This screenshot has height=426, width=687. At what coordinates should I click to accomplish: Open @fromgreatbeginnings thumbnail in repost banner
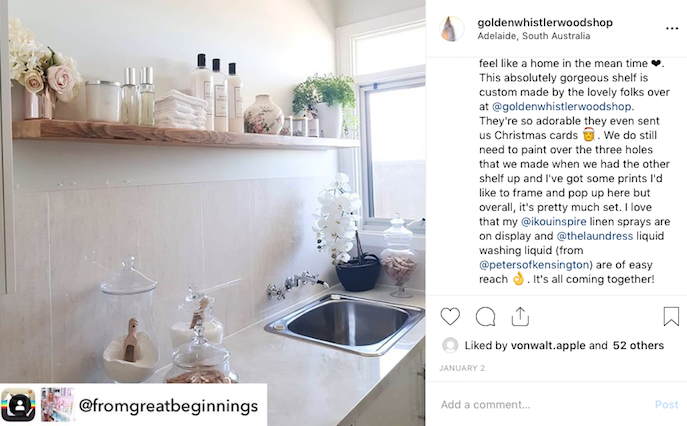pyautogui.click(x=57, y=405)
